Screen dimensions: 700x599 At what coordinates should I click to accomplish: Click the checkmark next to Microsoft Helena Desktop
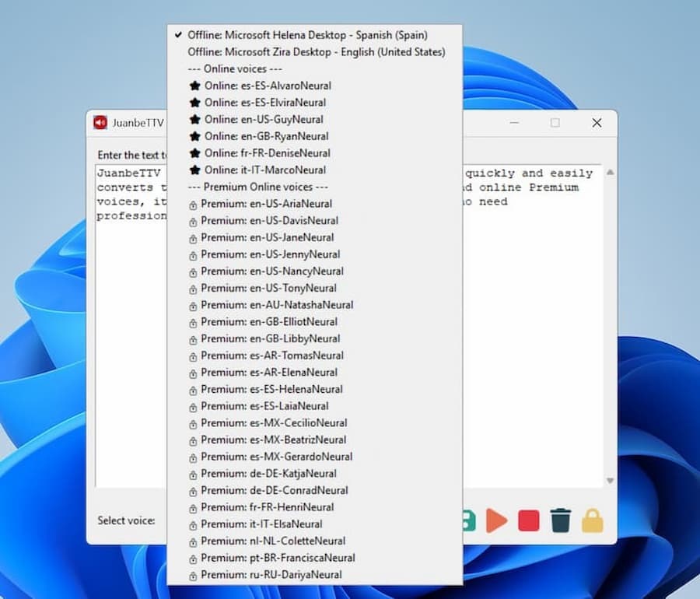178,34
